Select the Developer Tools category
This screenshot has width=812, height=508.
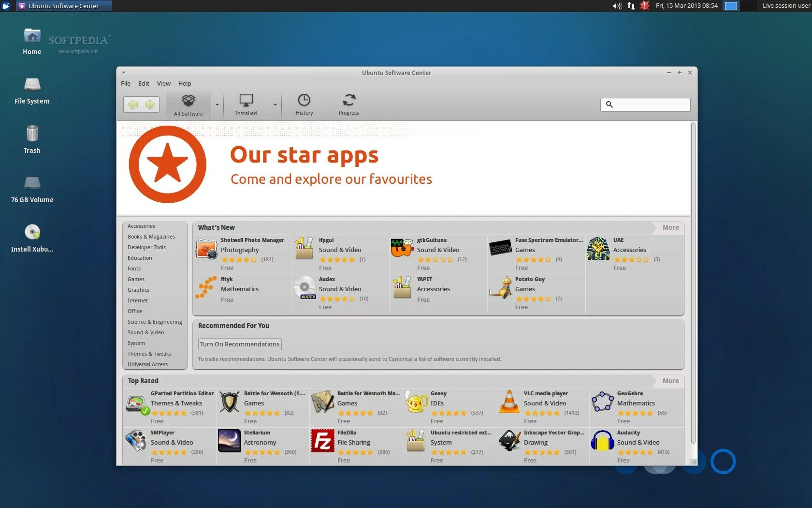coord(146,247)
